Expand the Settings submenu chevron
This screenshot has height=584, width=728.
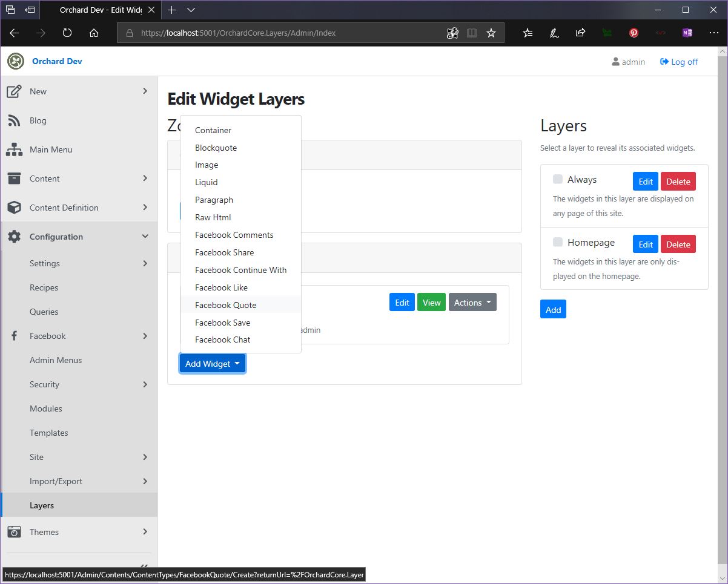tap(145, 263)
